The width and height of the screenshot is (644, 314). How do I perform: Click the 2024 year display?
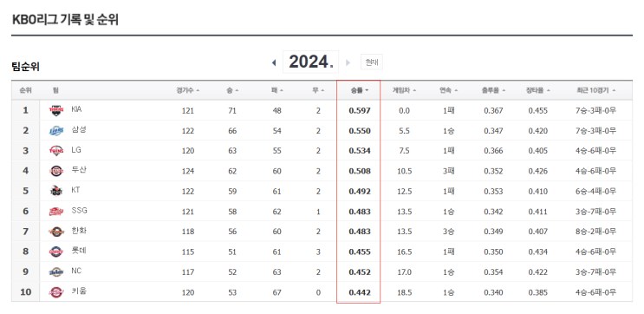click(310, 62)
